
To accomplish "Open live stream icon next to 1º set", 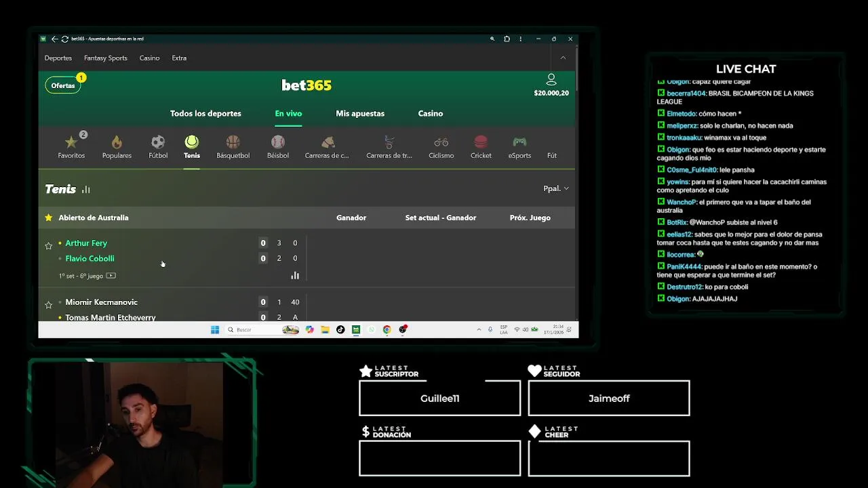I will (x=111, y=276).
